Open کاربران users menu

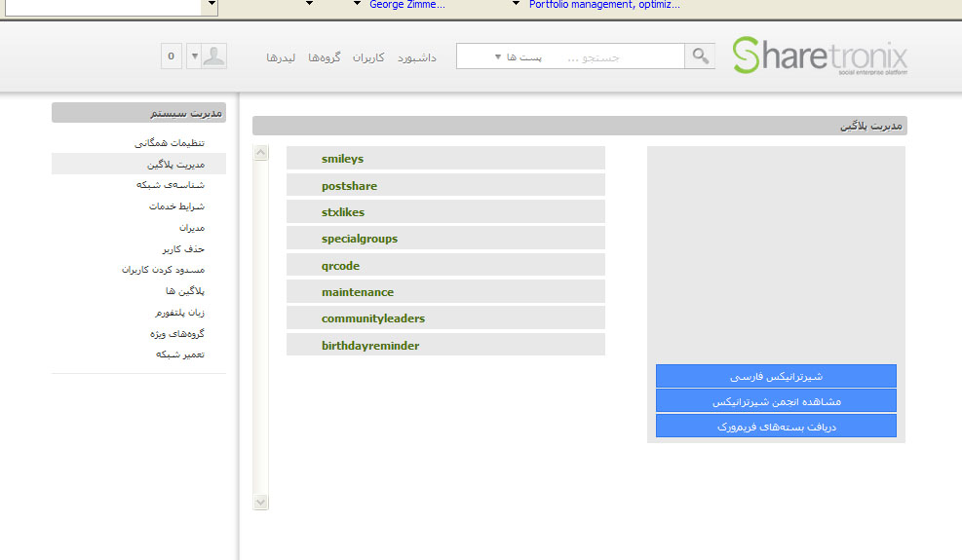pyautogui.click(x=368, y=57)
